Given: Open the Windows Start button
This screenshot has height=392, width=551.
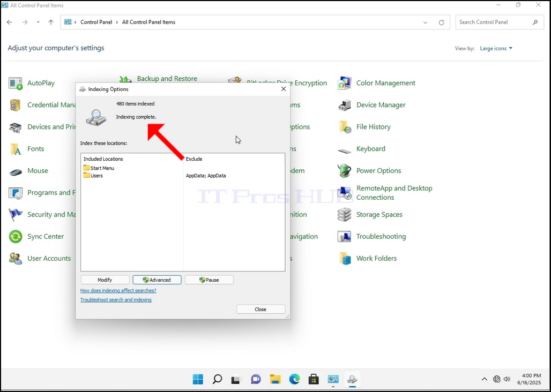Looking at the screenshot, I should click(x=198, y=379).
